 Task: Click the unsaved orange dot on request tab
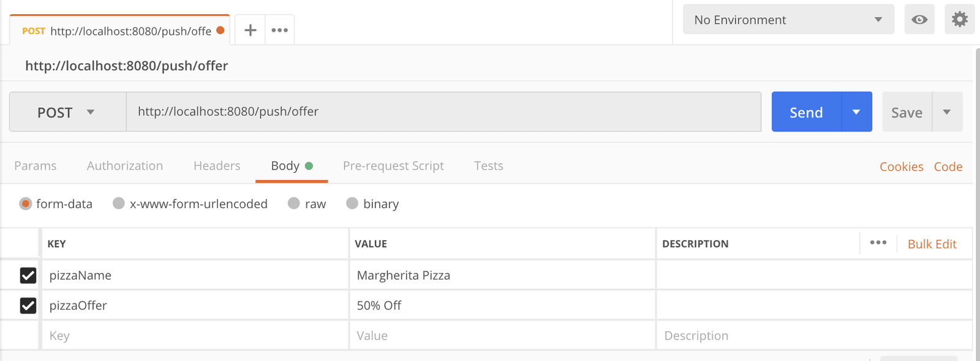click(221, 30)
